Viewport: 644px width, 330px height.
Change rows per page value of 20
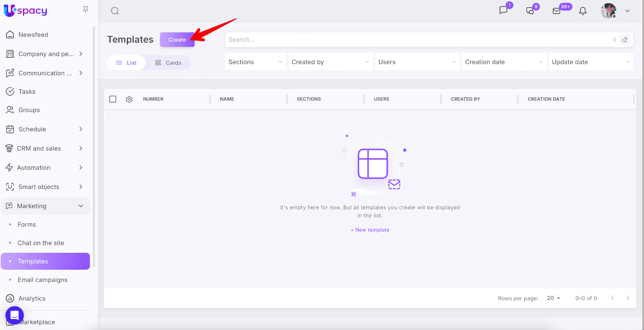(553, 298)
